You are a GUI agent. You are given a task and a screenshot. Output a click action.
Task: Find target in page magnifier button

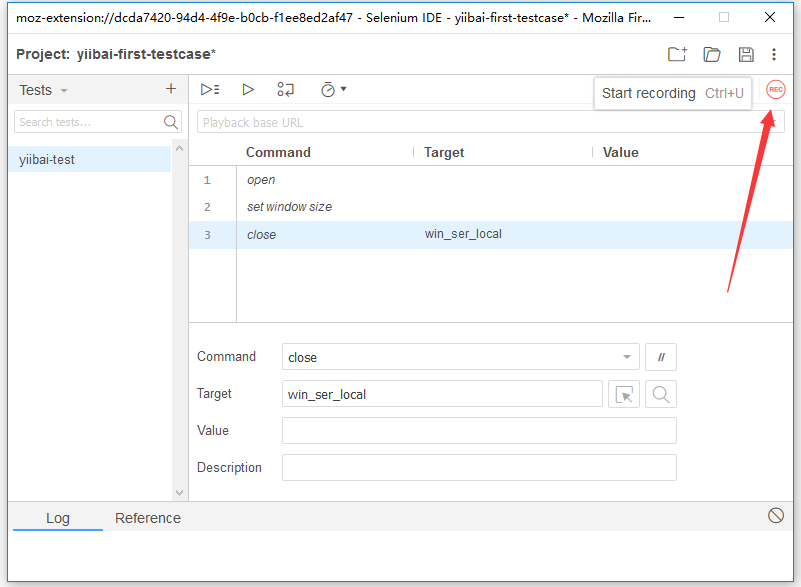tap(661, 394)
